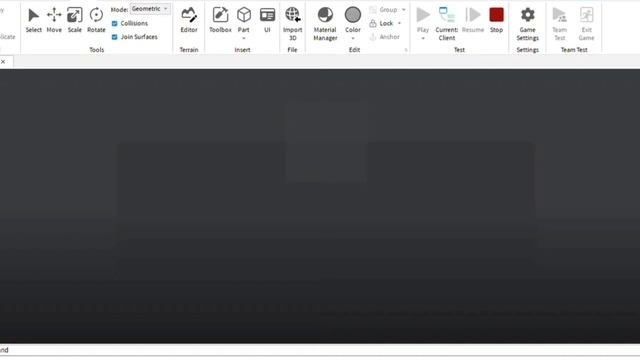Click the Lock tool
640x360 pixels.
click(x=381, y=23)
